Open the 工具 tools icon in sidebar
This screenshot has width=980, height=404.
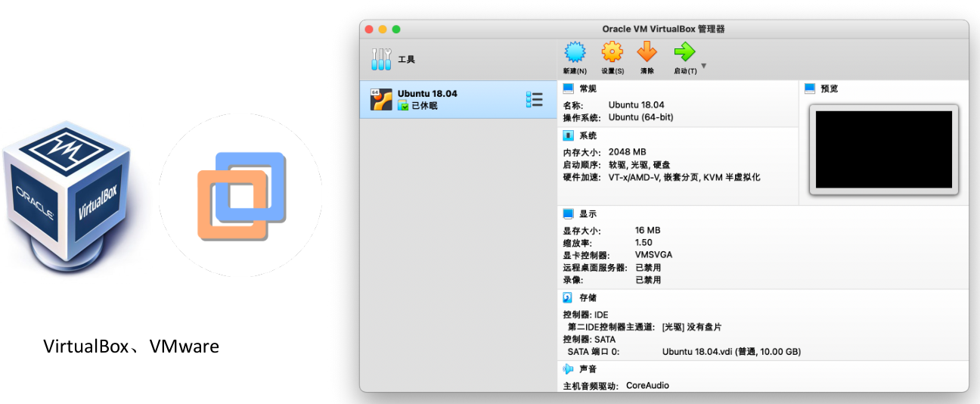(x=382, y=59)
